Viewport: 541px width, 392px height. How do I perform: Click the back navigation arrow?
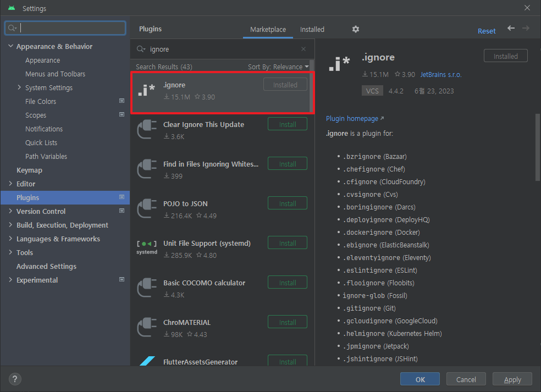pyautogui.click(x=511, y=28)
